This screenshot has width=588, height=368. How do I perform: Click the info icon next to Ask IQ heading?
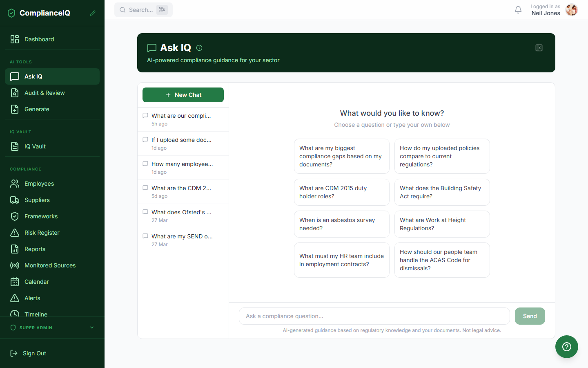point(199,48)
